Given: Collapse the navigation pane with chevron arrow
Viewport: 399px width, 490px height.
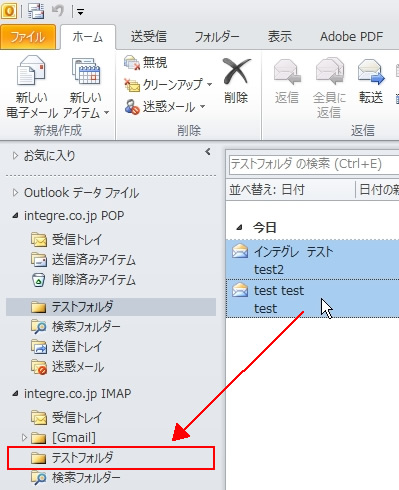Looking at the screenshot, I should pos(208,152).
